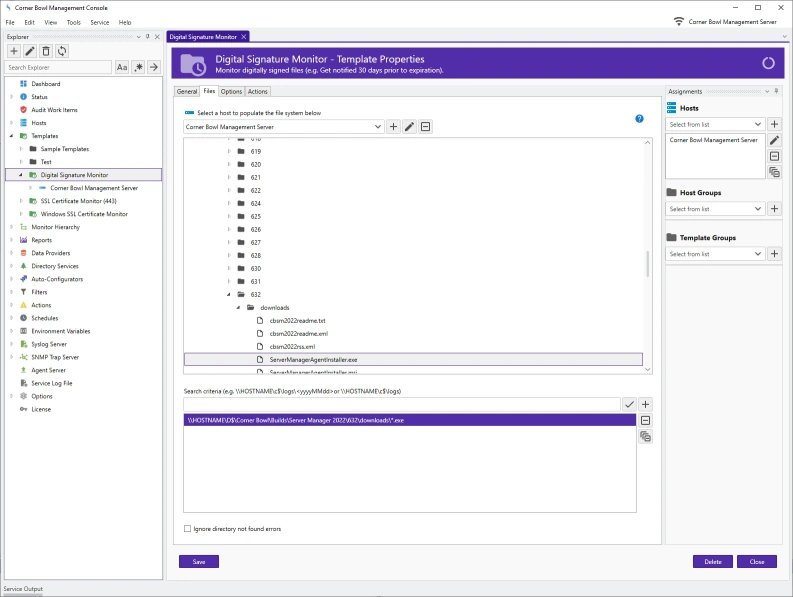
Task: Click the refresh icon in Explorer toolbar
Action: [x=62, y=51]
